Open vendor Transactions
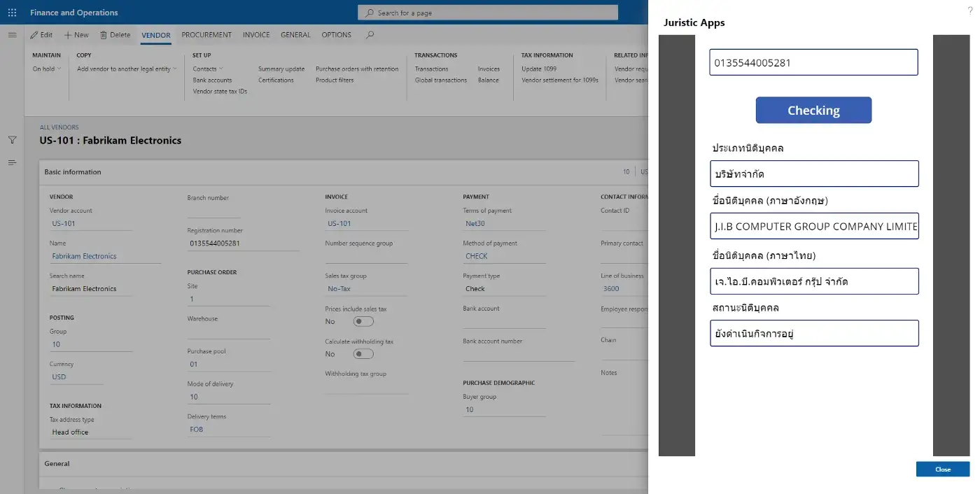The height and width of the screenshot is (494, 980). (x=431, y=69)
